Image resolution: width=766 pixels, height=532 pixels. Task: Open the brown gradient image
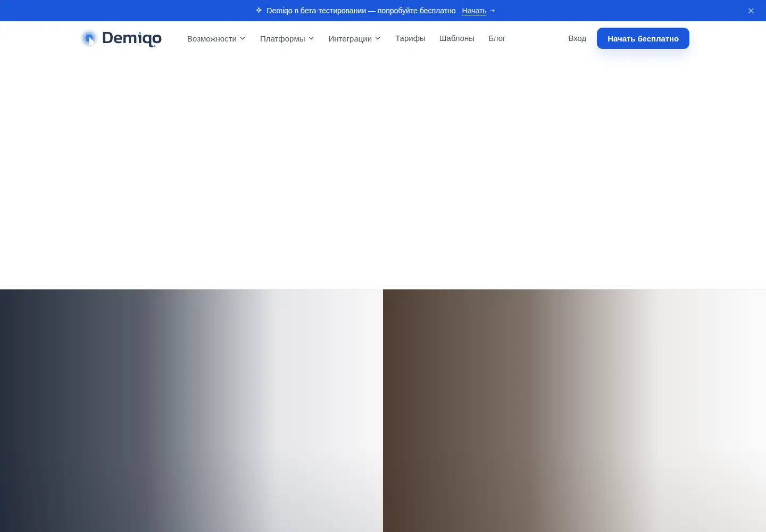[x=574, y=411]
